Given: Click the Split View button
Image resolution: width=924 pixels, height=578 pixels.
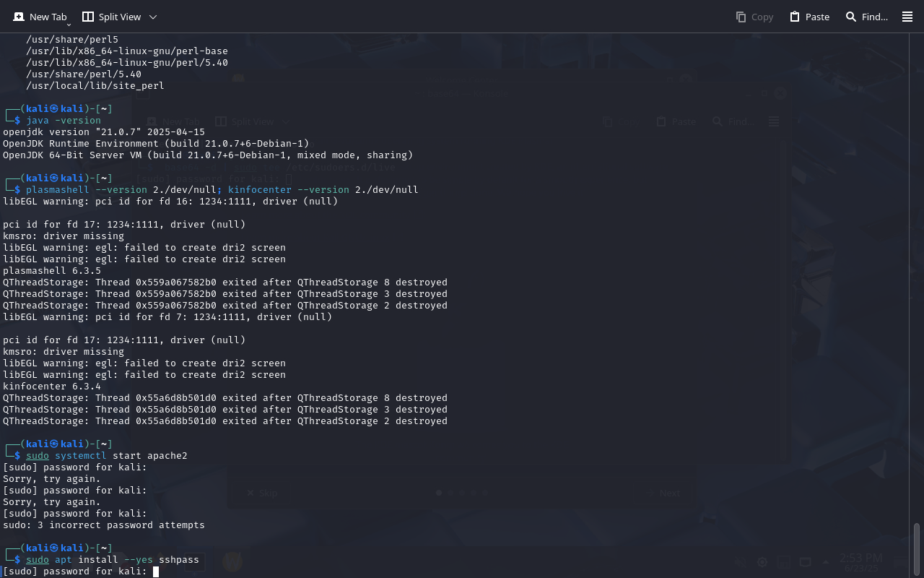Looking at the screenshot, I should click(x=111, y=17).
